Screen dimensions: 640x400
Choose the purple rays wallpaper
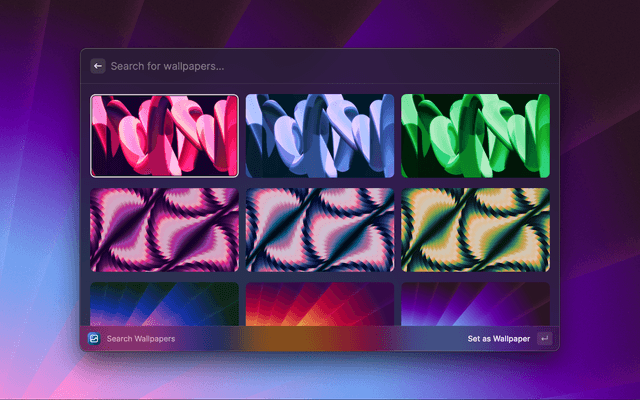click(475, 304)
